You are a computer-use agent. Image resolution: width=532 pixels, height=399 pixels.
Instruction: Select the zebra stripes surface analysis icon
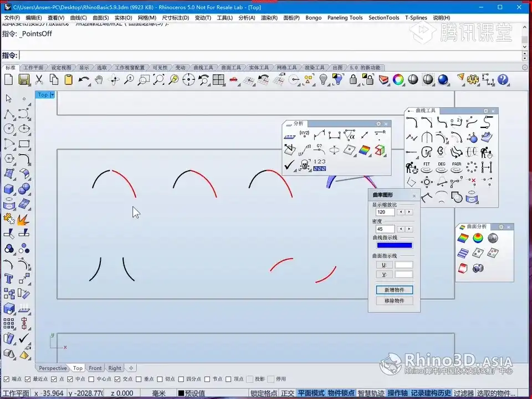coord(463,253)
